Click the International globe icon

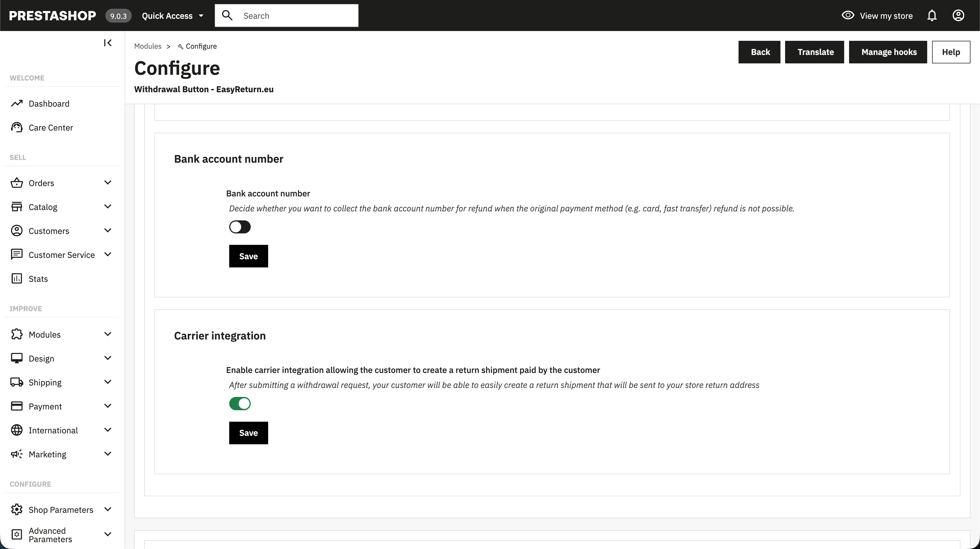coord(17,430)
